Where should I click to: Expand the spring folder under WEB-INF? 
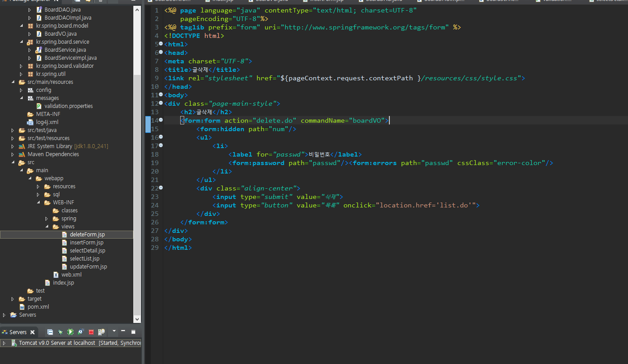(47, 219)
